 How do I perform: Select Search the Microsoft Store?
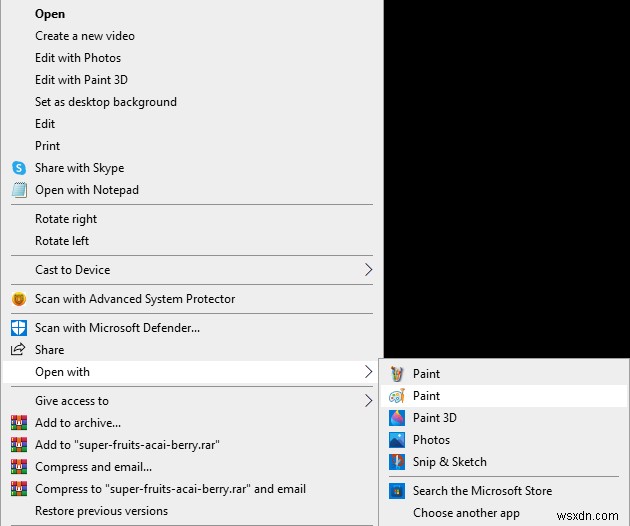tap(503, 491)
